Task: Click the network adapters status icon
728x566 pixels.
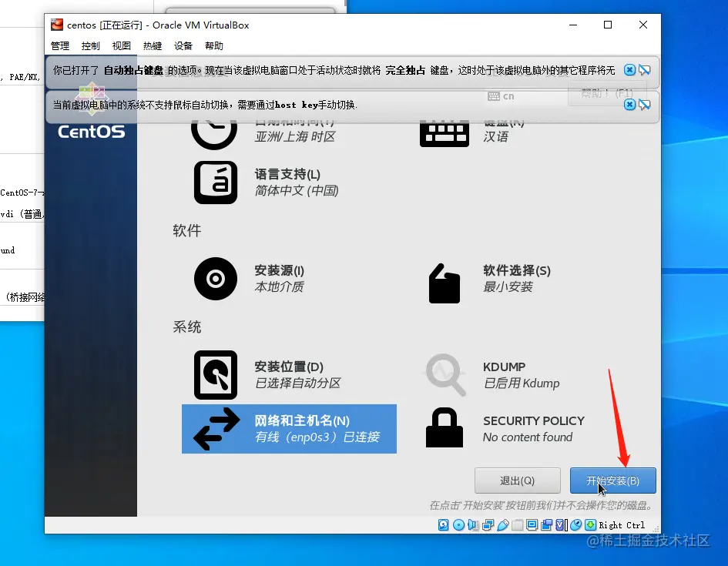Action: 488,525
